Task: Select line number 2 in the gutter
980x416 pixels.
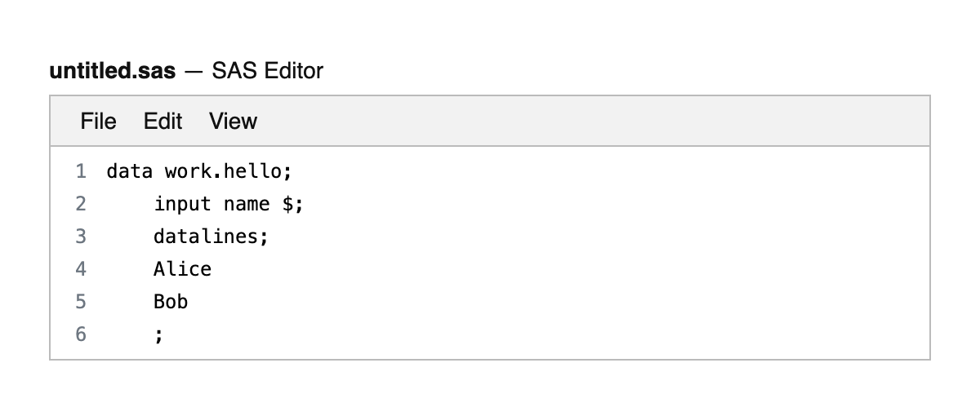Action: (x=80, y=204)
